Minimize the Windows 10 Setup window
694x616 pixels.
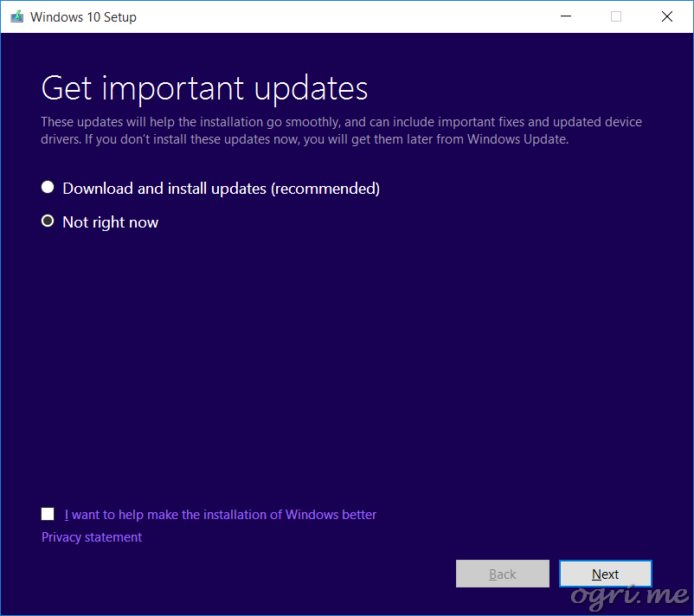566,16
